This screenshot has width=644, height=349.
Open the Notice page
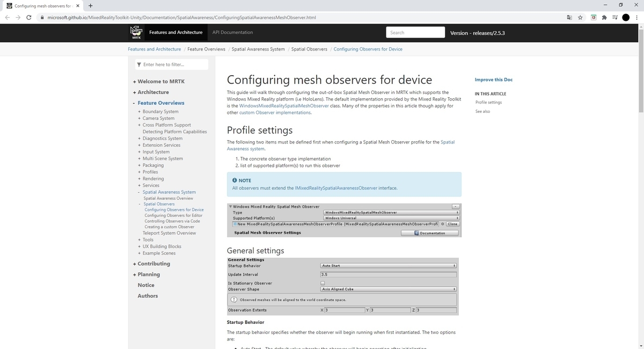click(x=146, y=285)
